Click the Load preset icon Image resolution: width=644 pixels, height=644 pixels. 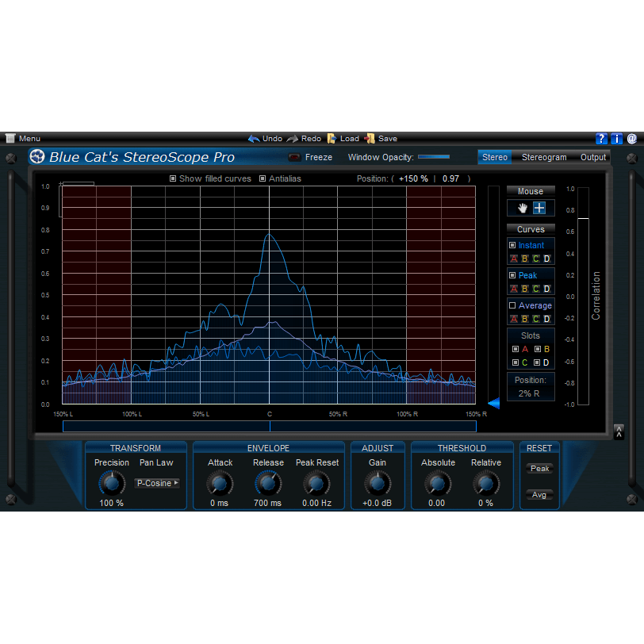(x=332, y=138)
